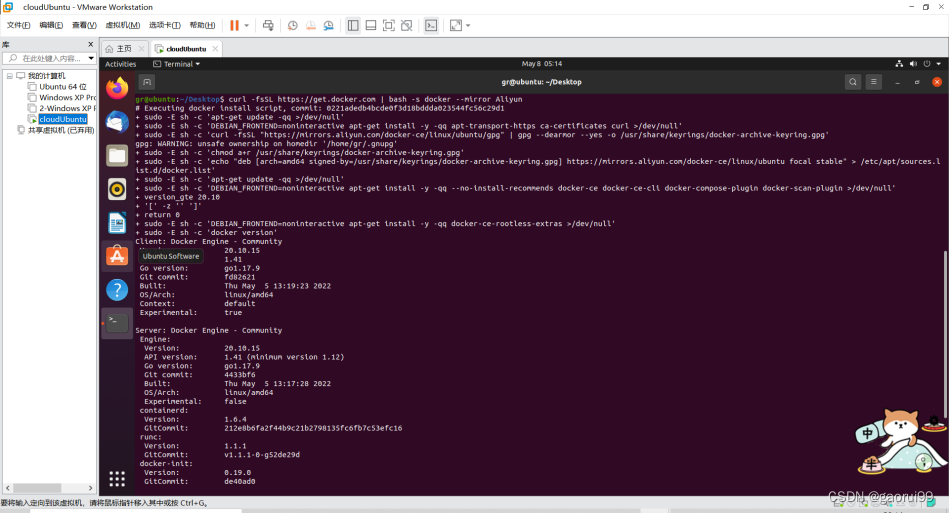Open the library search filter dropdown arrow

[x=91, y=58]
